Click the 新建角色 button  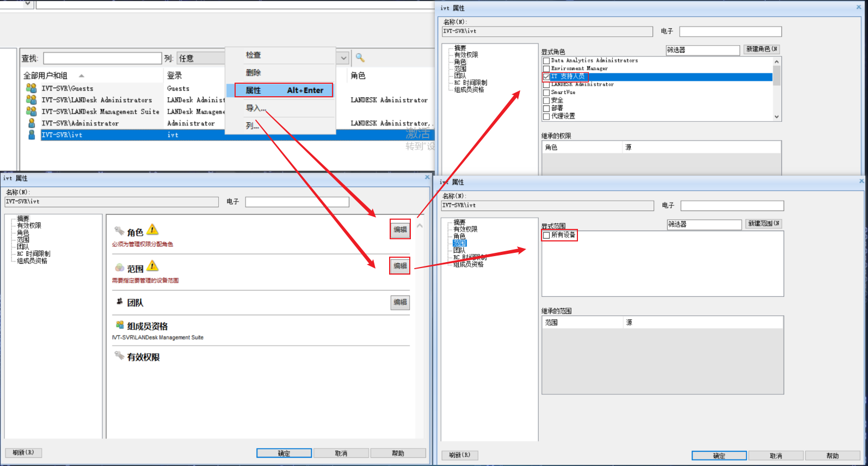click(761, 49)
